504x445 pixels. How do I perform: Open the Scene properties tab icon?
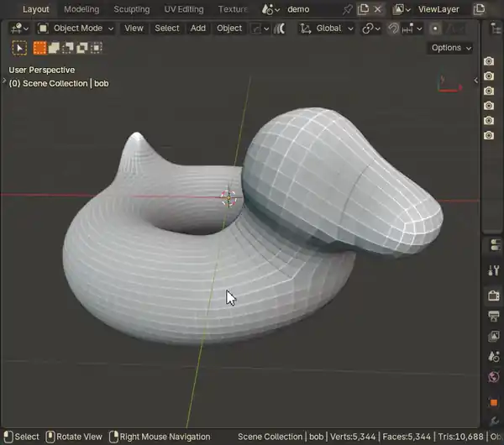pos(494,356)
